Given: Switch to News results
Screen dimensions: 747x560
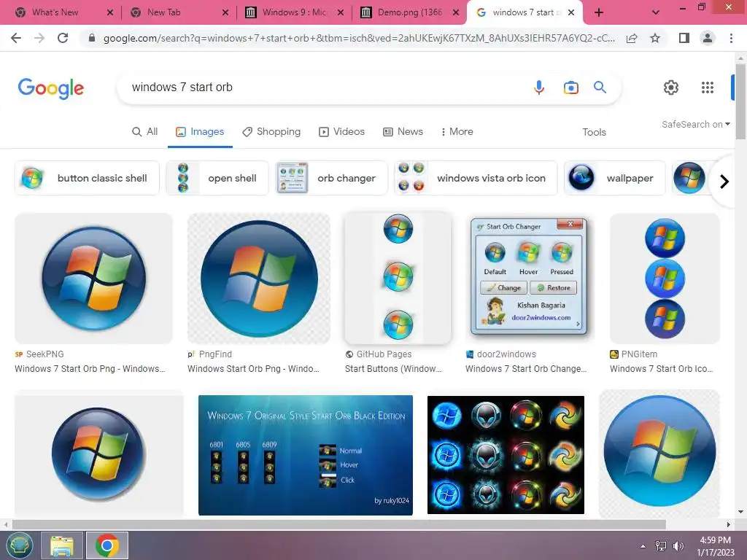Looking at the screenshot, I should pyautogui.click(x=403, y=131).
